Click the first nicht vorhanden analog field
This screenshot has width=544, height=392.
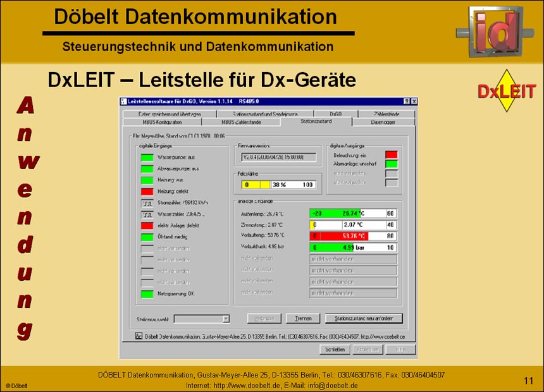coord(353,259)
